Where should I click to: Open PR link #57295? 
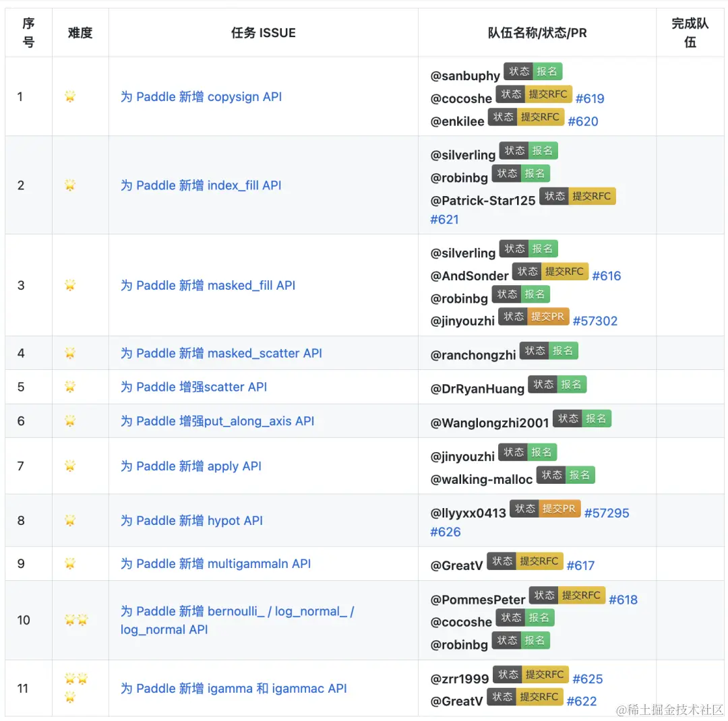(607, 513)
